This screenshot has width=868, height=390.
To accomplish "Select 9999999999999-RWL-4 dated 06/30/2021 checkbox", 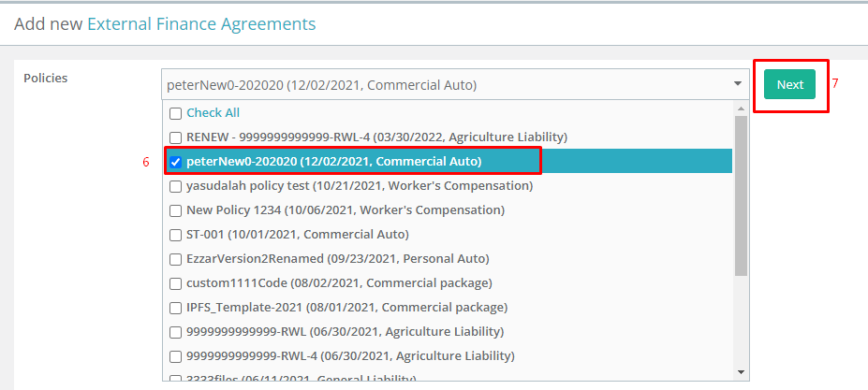I will (x=175, y=356).
